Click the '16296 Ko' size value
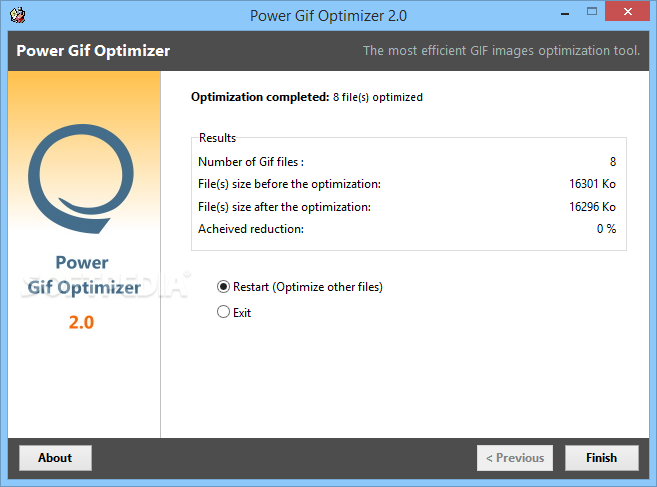 pyautogui.click(x=592, y=207)
